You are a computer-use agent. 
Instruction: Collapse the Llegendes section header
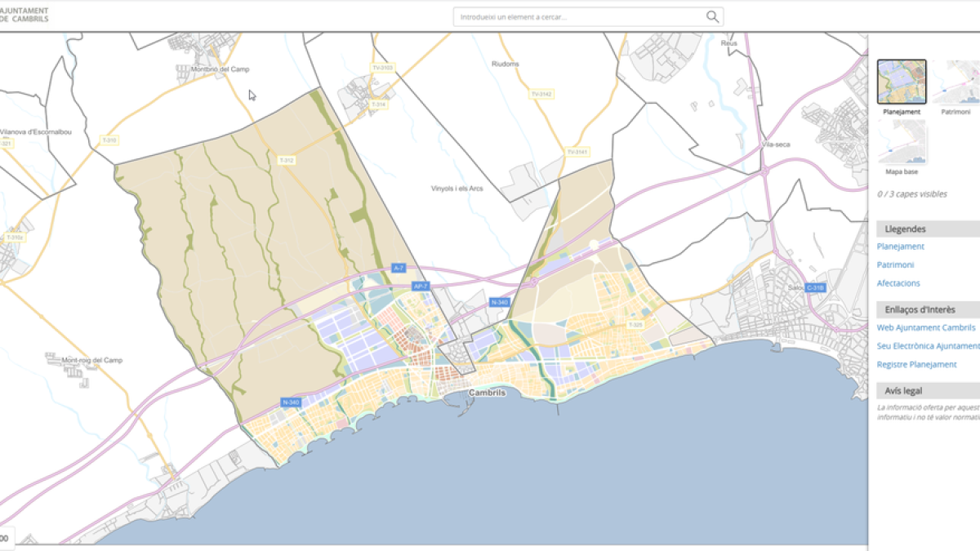point(902,229)
